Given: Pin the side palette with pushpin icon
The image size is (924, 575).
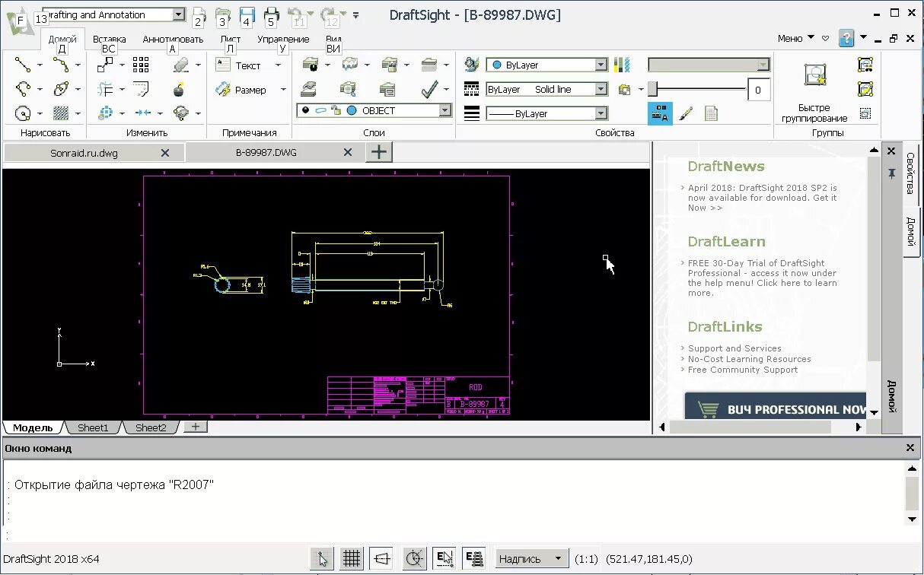Looking at the screenshot, I should [x=891, y=174].
